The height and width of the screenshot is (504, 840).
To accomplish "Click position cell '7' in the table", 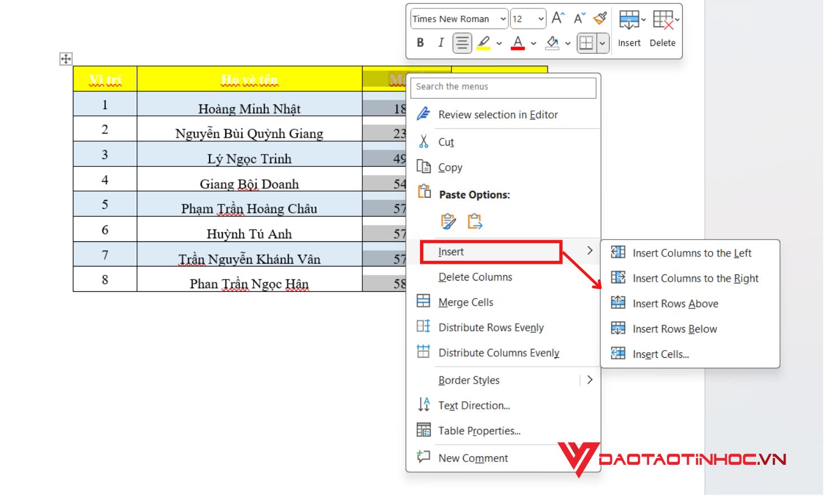I will click(105, 255).
